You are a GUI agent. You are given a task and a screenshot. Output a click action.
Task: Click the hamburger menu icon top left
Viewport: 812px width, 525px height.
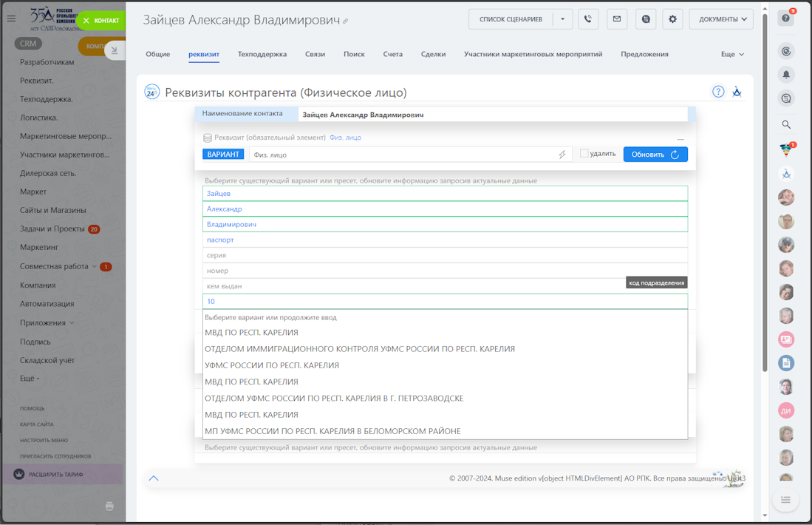pyautogui.click(x=11, y=19)
